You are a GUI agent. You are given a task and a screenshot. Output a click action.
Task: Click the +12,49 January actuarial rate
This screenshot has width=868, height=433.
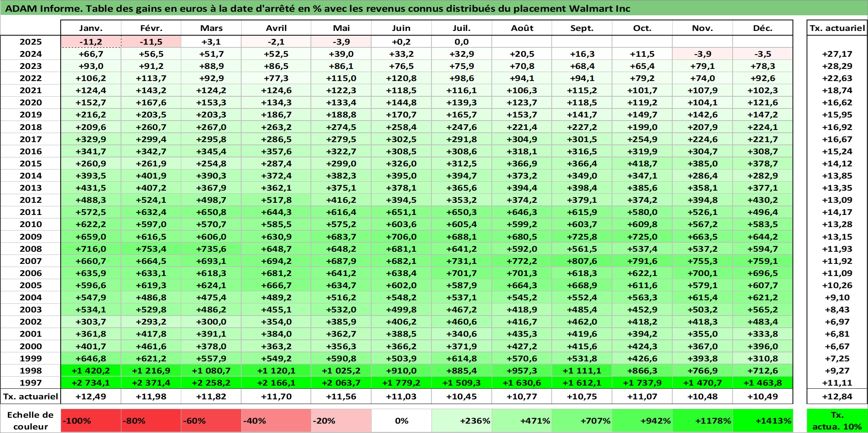(x=91, y=397)
